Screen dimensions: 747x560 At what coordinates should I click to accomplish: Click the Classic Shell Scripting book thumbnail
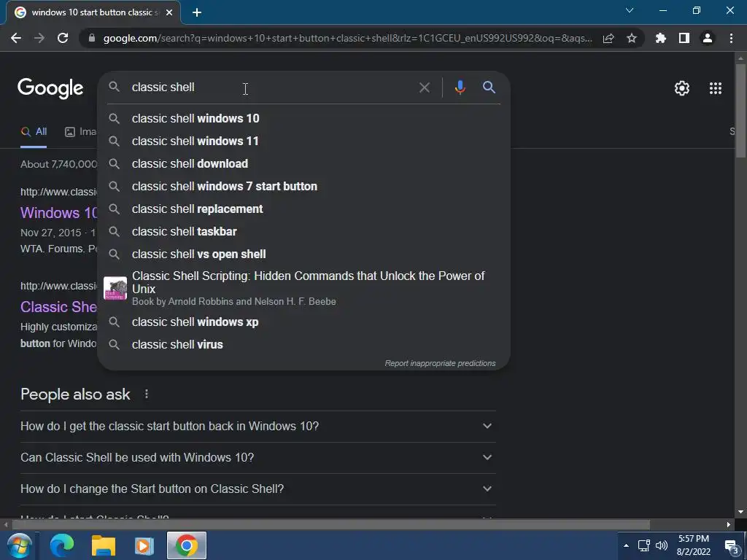point(115,288)
